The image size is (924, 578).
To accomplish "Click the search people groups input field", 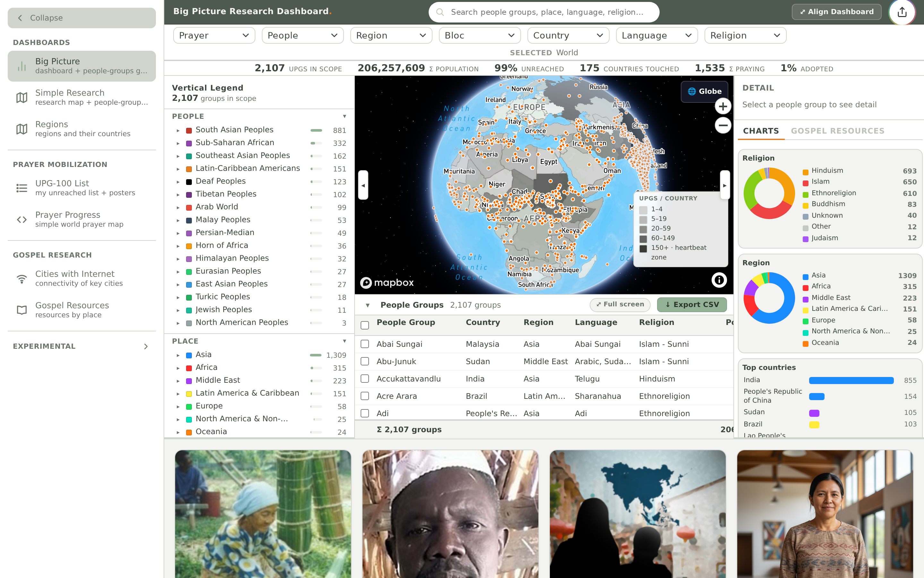I will point(544,12).
